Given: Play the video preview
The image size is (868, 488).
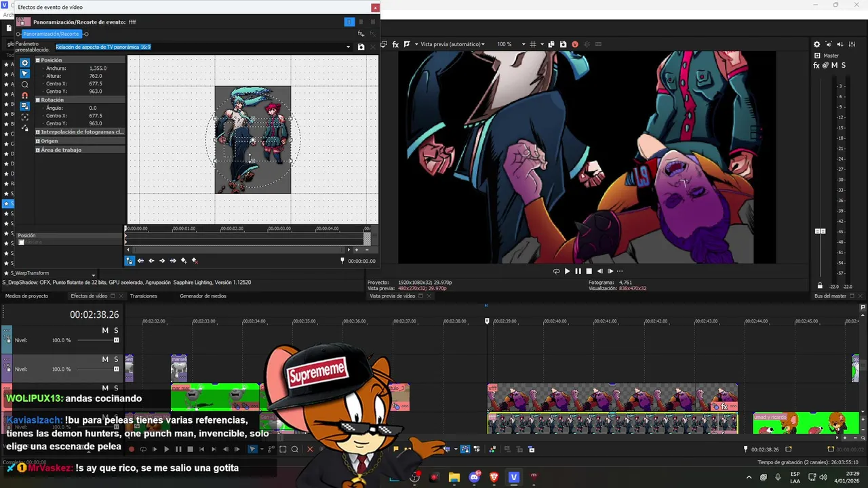Looking at the screenshot, I should point(567,271).
